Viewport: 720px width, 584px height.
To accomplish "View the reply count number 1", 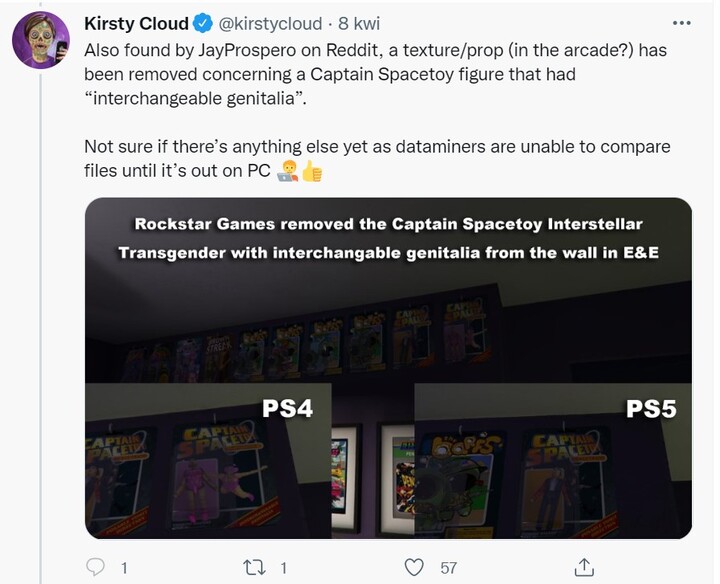I will pos(124,568).
